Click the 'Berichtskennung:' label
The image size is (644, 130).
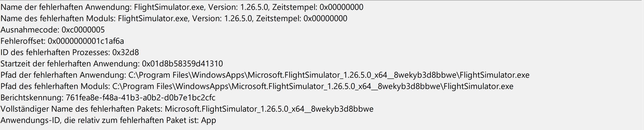tap(32, 98)
